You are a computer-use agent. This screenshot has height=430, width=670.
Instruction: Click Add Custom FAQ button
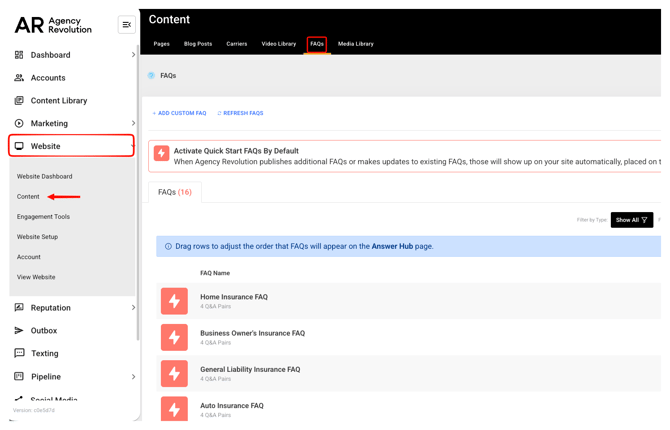click(x=179, y=113)
